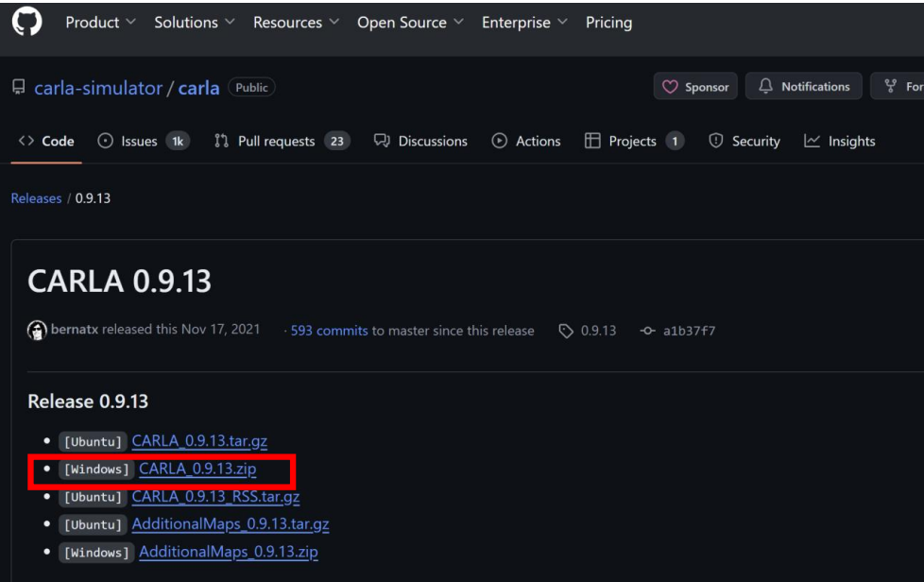Click the Actions play-circle icon
The height and width of the screenshot is (582, 924).
(499, 140)
